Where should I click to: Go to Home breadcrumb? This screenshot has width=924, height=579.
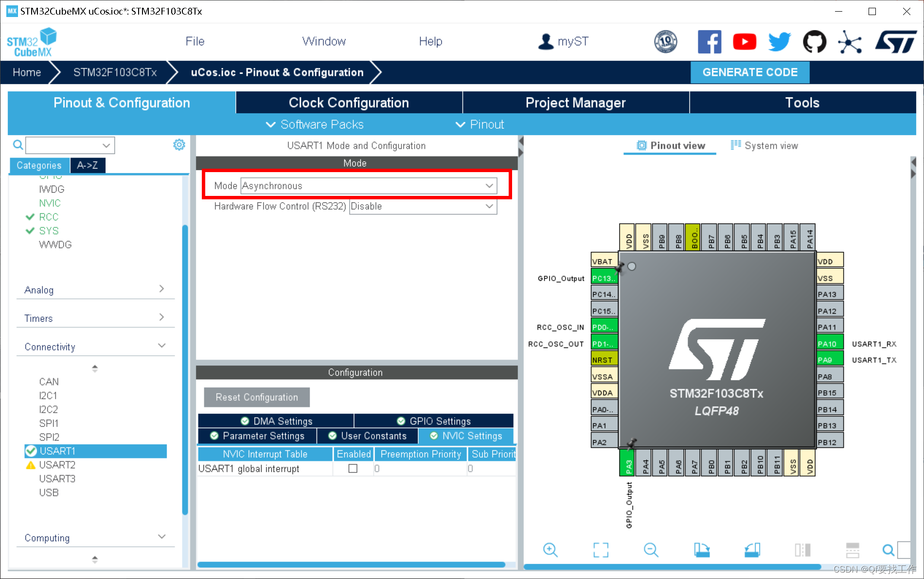27,72
